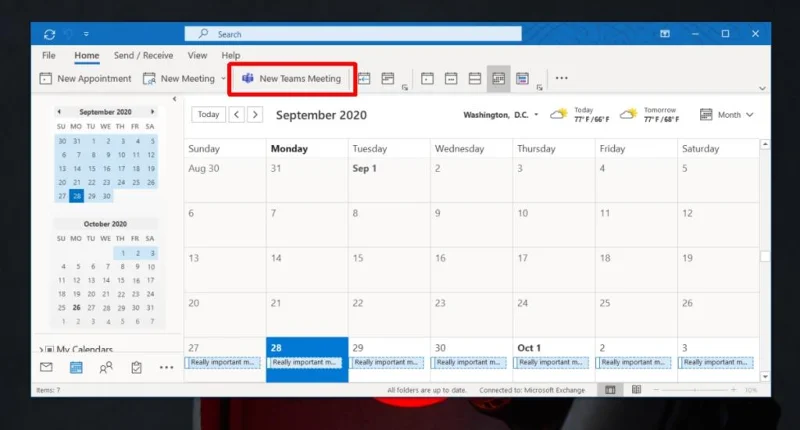Click the Go to Today ribbon icon
800x430 pixels.
tap(364, 79)
